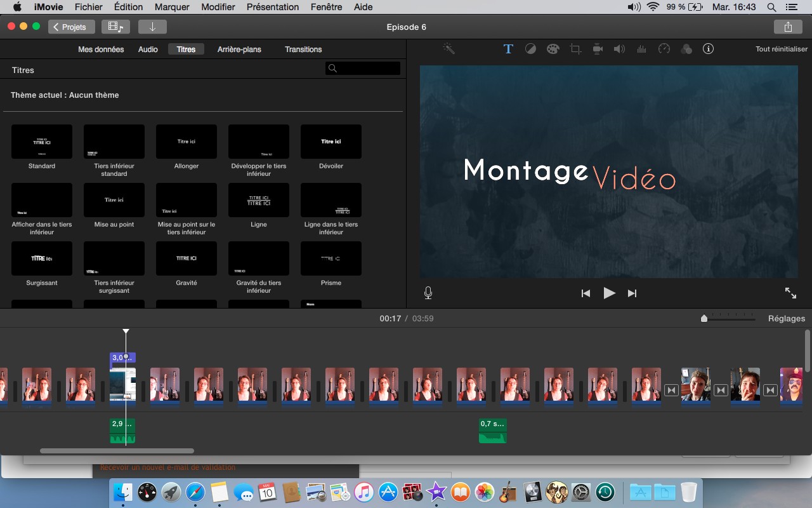
Task: Select the Mise au point title
Action: coord(114,200)
